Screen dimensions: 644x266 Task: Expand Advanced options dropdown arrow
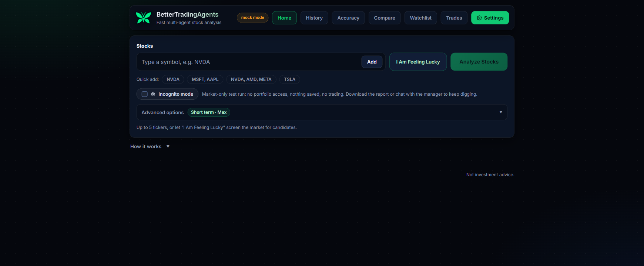501,112
